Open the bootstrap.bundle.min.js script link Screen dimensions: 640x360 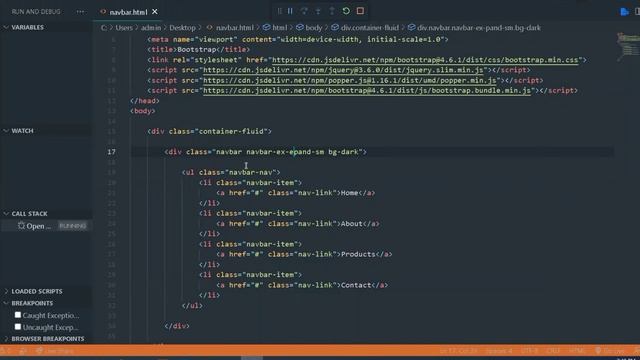(367, 91)
